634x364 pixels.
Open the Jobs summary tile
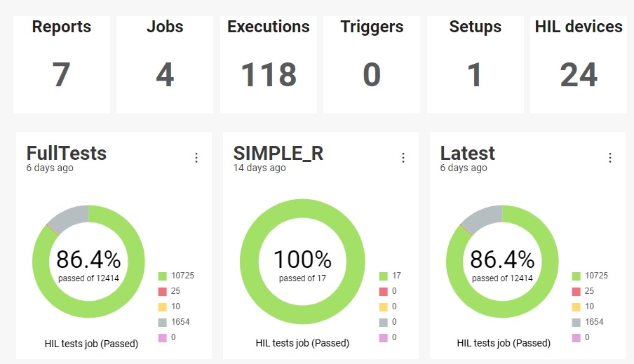165,65
